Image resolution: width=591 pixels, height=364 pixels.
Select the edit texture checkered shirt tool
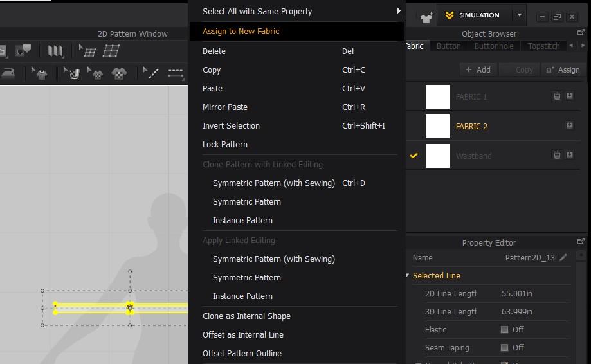[96, 74]
